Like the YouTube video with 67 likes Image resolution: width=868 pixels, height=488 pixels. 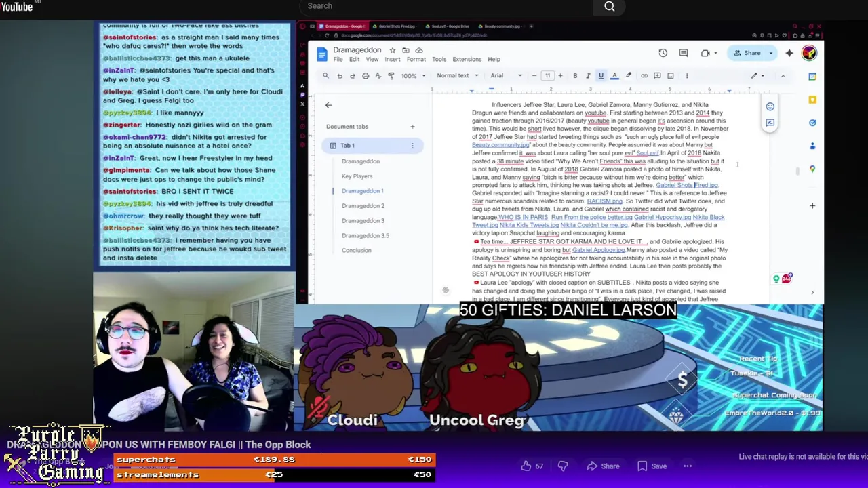532,466
